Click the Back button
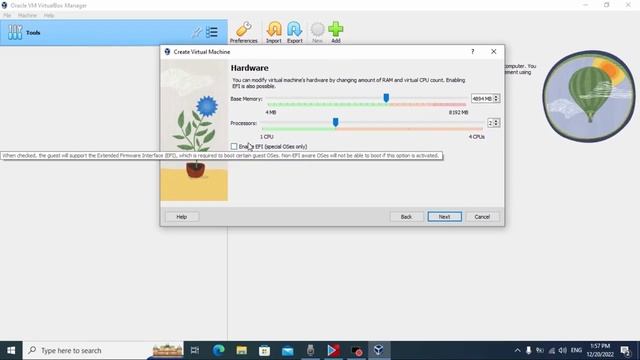 (x=406, y=217)
